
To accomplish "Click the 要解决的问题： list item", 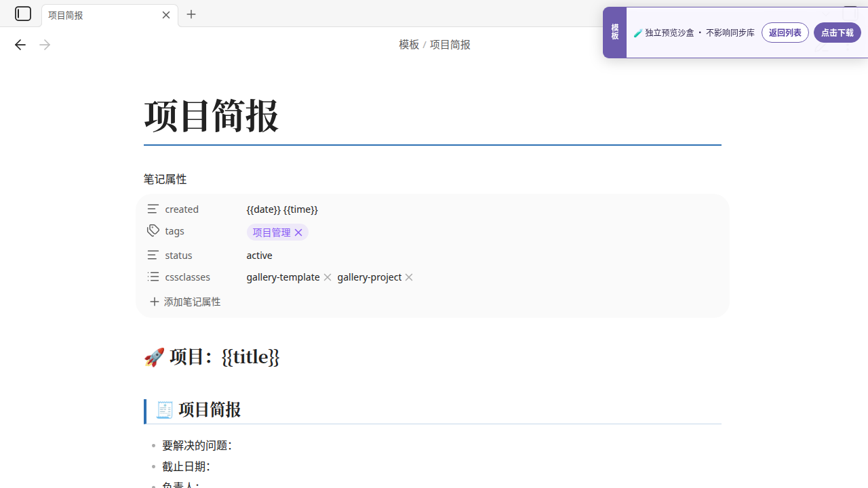I will pyautogui.click(x=197, y=445).
